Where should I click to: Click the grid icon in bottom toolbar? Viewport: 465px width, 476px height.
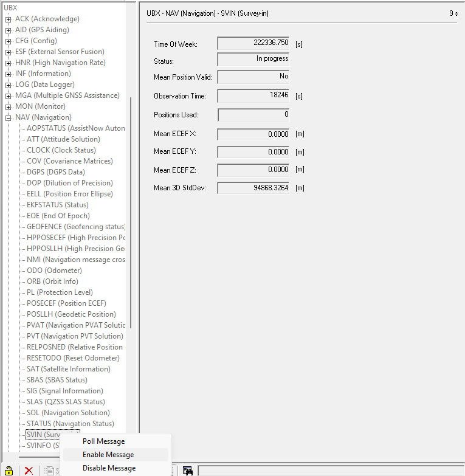click(188, 470)
